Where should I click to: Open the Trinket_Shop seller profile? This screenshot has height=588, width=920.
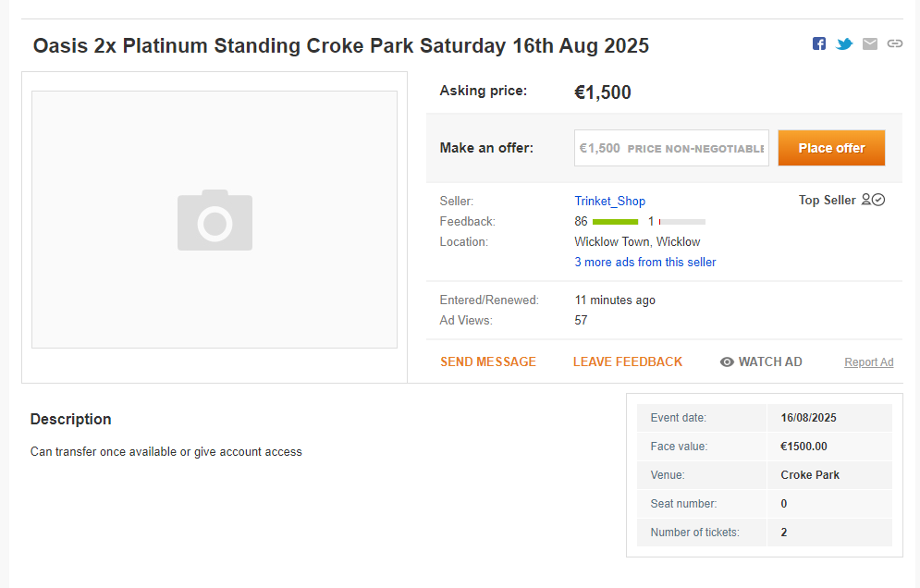pyautogui.click(x=609, y=201)
